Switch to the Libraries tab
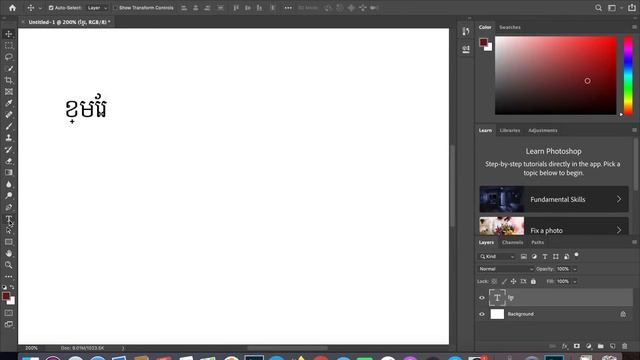Viewport: 640px width, 360px height. pos(510,131)
